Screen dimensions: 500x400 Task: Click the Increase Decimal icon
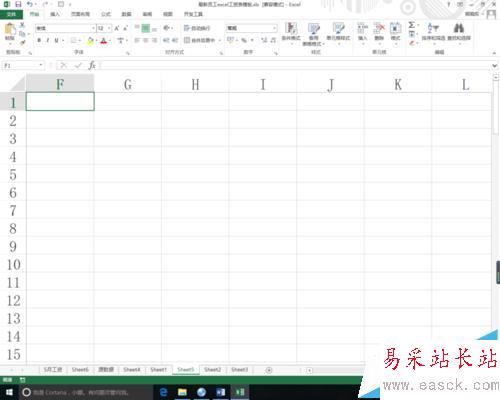click(264, 40)
